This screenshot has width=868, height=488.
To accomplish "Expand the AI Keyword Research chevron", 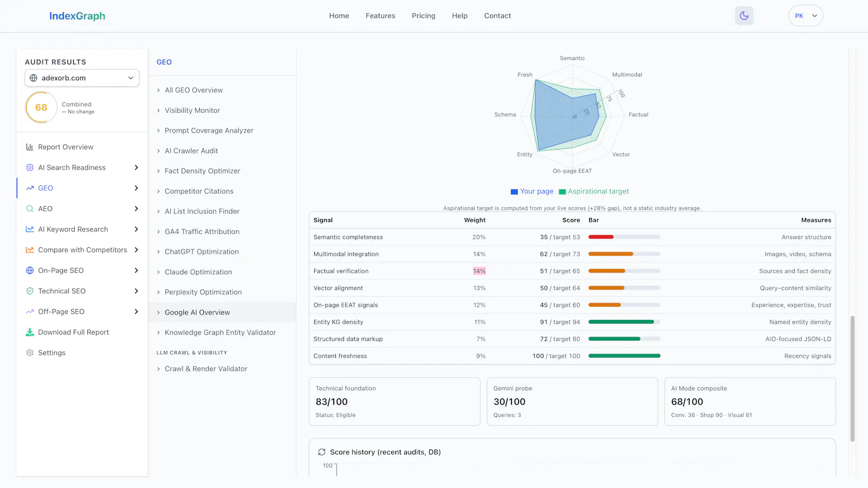I will [136, 229].
